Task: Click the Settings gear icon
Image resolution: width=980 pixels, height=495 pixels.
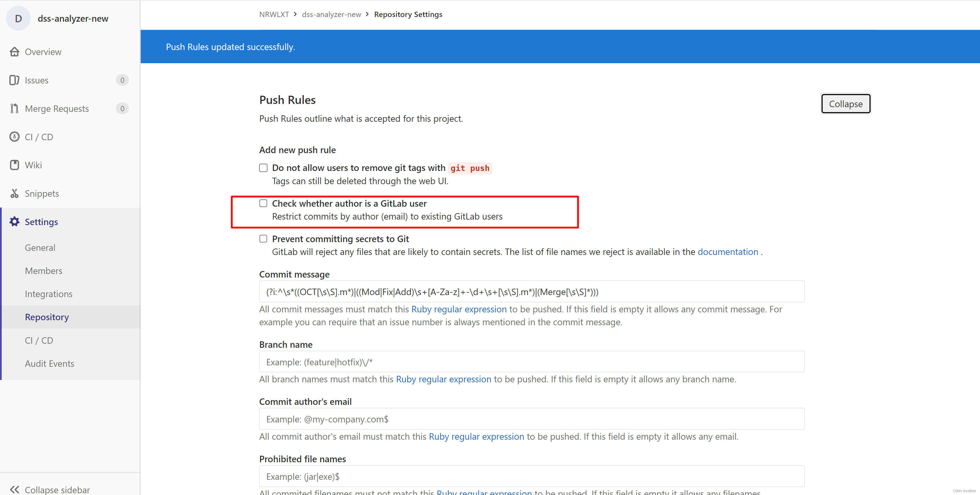Action: (14, 222)
